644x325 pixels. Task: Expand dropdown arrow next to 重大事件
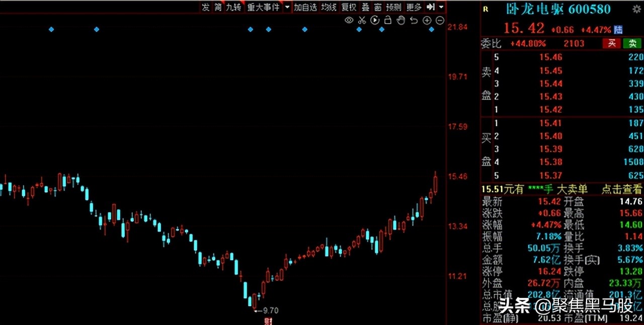pos(287,7)
